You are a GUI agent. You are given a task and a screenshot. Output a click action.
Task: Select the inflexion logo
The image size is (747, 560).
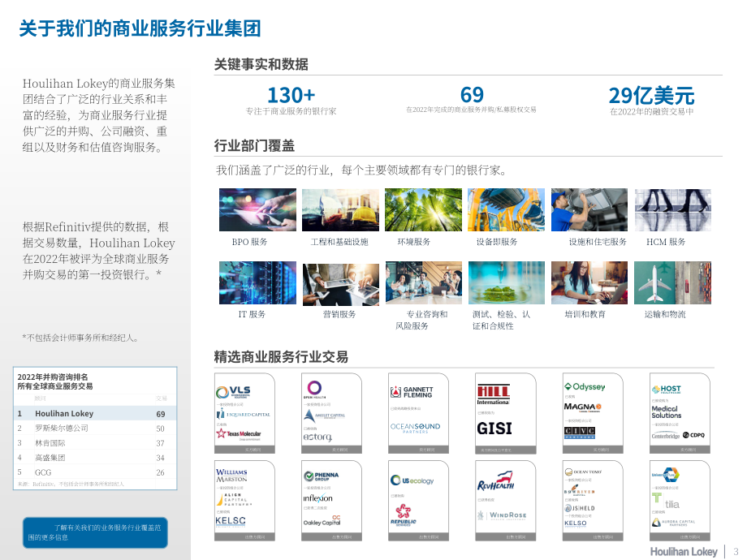click(x=317, y=498)
